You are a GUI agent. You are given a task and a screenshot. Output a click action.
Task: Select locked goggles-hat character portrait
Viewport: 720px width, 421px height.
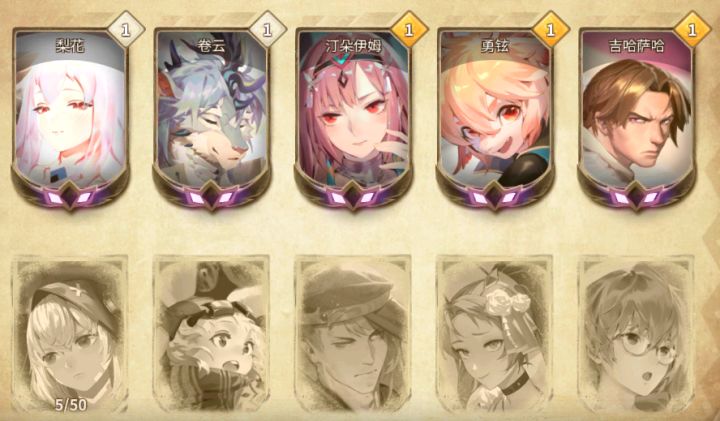[x=212, y=334]
